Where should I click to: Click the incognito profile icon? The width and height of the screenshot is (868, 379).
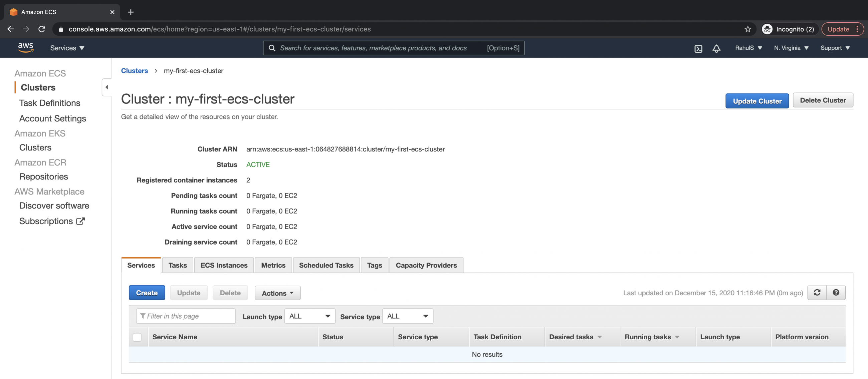[767, 29]
